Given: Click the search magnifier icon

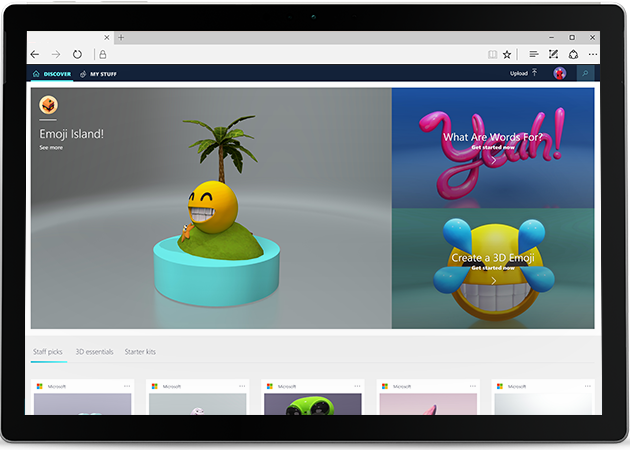Looking at the screenshot, I should (x=585, y=73).
